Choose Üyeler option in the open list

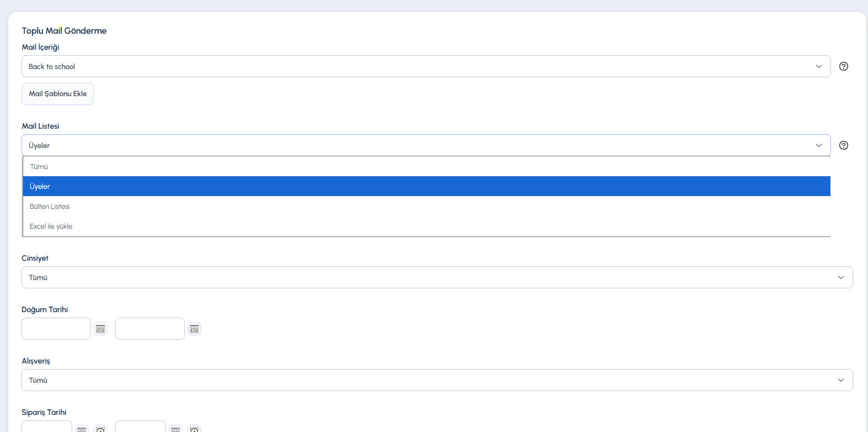click(427, 186)
